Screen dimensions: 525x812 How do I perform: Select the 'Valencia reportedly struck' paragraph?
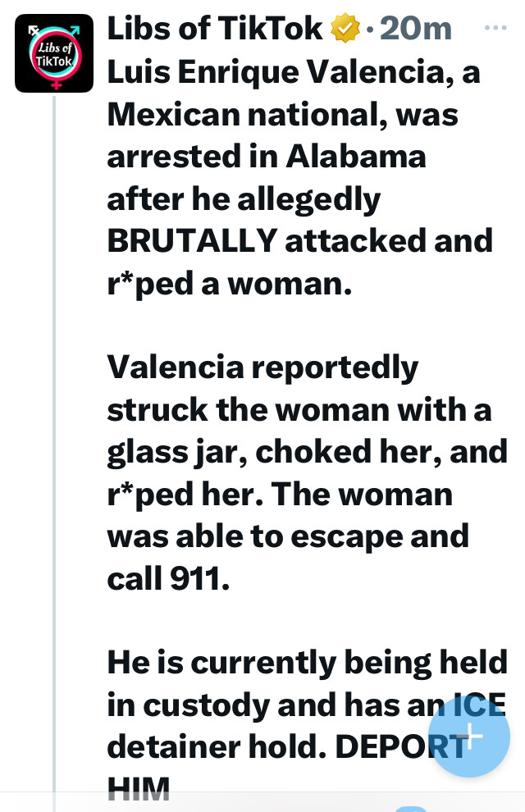[307, 472]
